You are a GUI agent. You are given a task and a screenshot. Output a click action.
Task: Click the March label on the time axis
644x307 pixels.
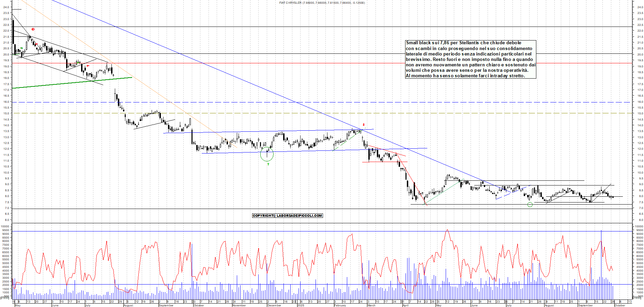tap(371, 305)
